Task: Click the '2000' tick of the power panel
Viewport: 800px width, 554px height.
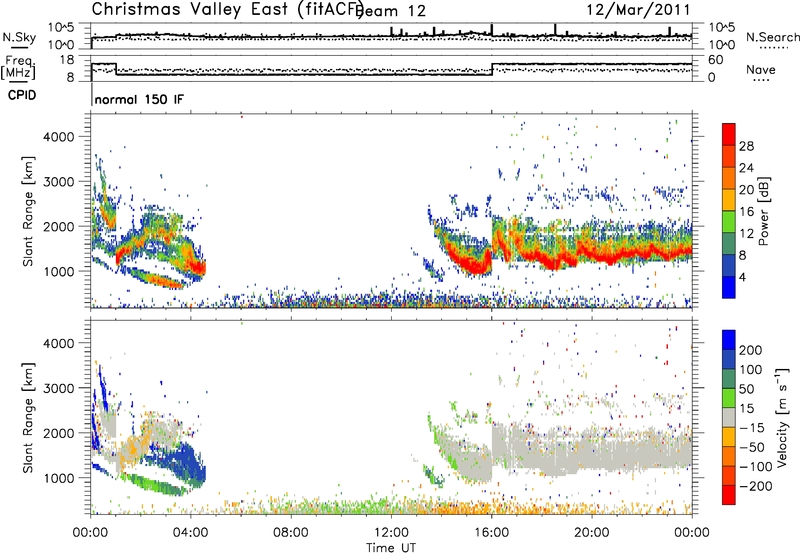Action: [59, 226]
